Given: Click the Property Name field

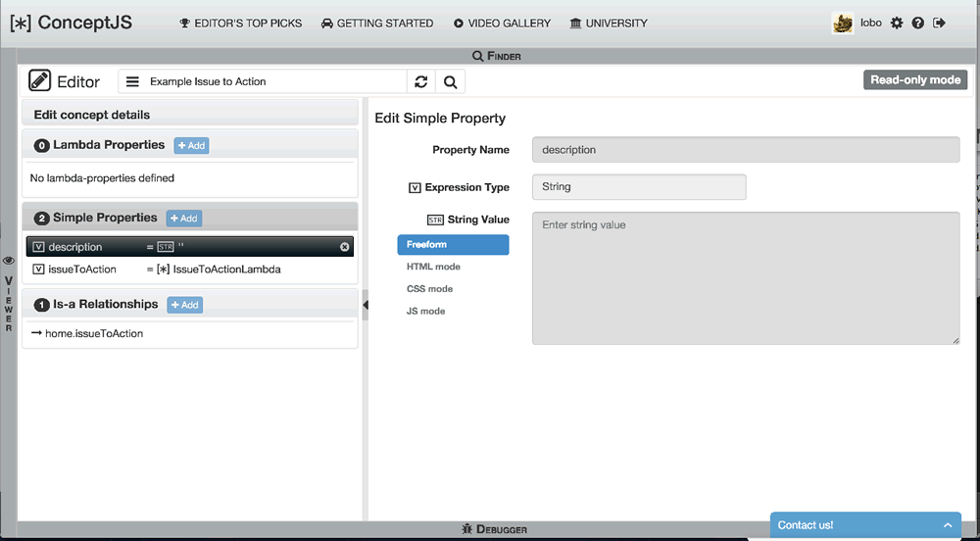Looking at the screenshot, I should 746,150.
